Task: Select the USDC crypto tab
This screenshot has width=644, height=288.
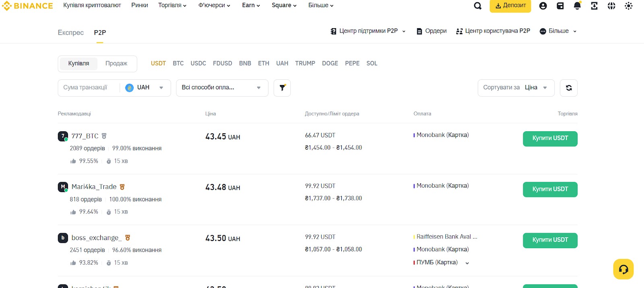Action: (x=198, y=64)
